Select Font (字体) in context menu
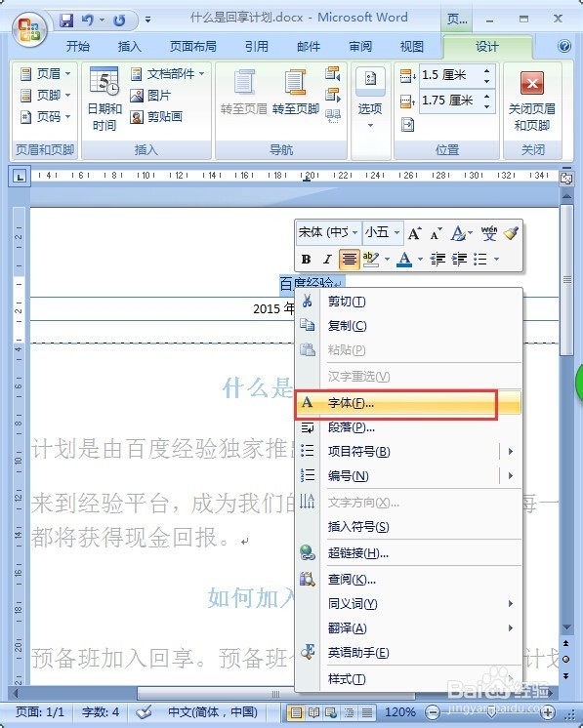Image resolution: width=583 pixels, height=728 pixels. [x=409, y=402]
